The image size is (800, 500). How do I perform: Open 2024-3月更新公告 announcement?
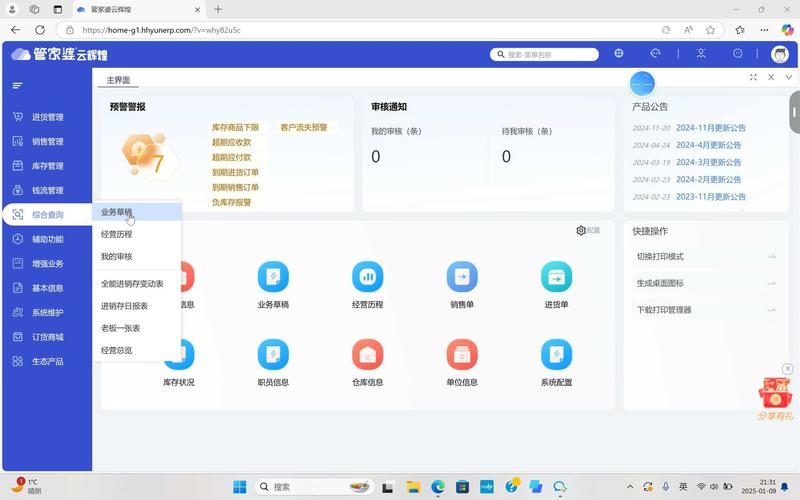[709, 163]
